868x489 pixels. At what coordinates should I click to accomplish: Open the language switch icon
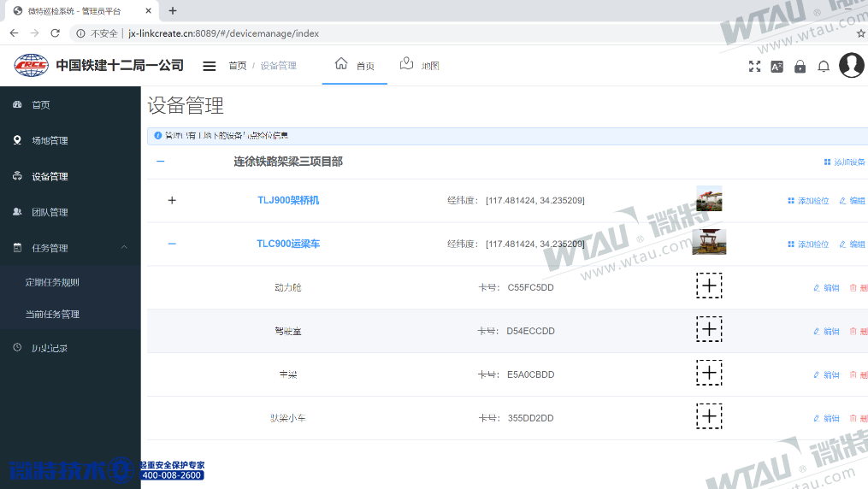pyautogui.click(x=776, y=66)
